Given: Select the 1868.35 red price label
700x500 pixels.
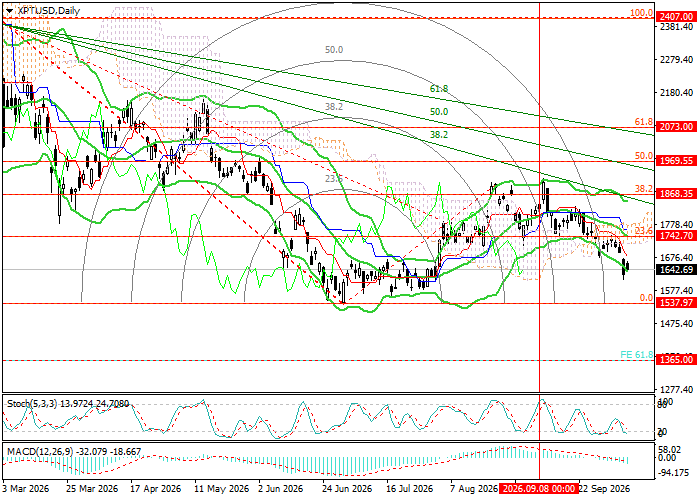Looking at the screenshot, I should (676, 194).
